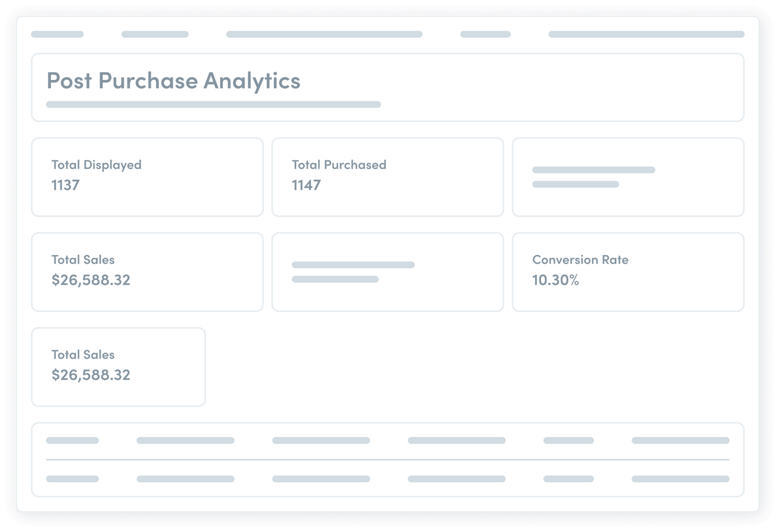Select the Total Displayed stat card
This screenshot has height=532, width=779.
[x=147, y=176]
